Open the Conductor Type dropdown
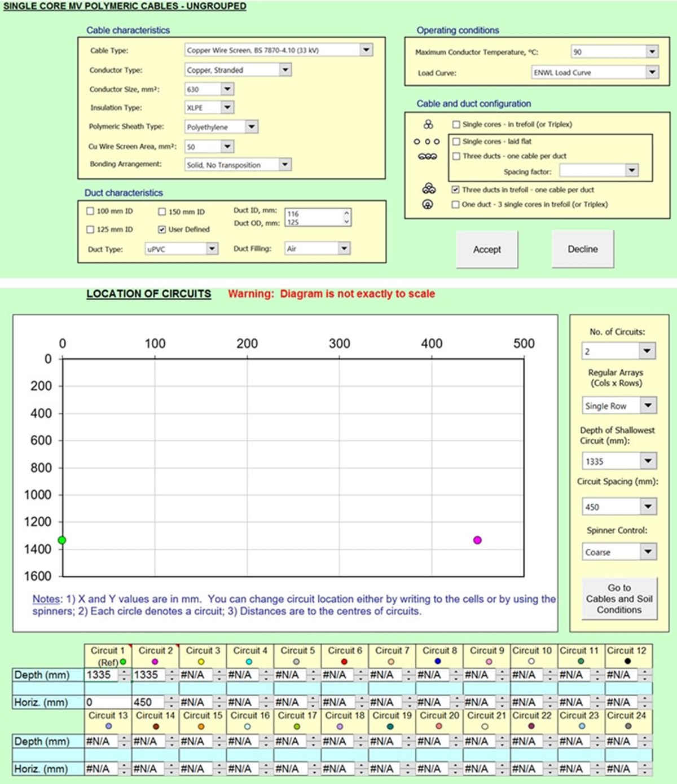This screenshot has height=784, width=677. [x=285, y=69]
